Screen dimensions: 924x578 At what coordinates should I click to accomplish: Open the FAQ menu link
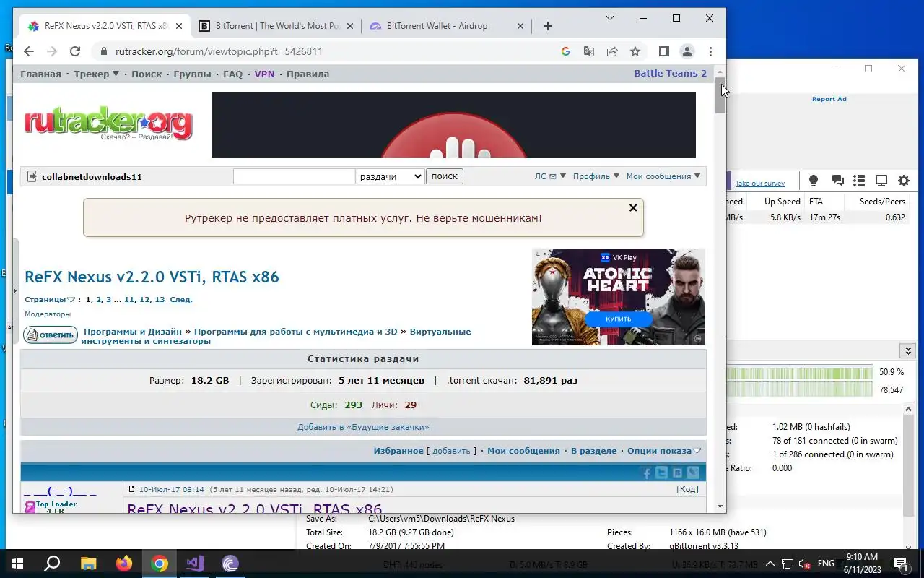click(x=232, y=74)
